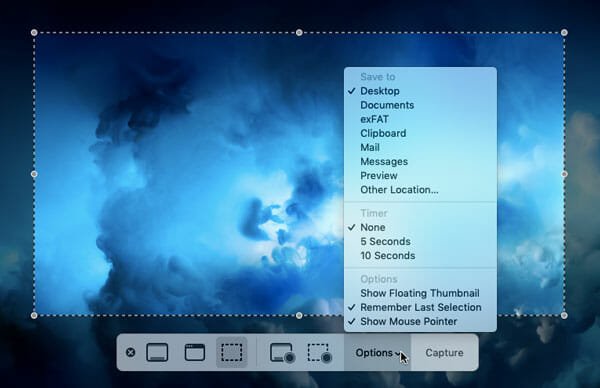Click the left-middle selection handle

[x=34, y=174]
